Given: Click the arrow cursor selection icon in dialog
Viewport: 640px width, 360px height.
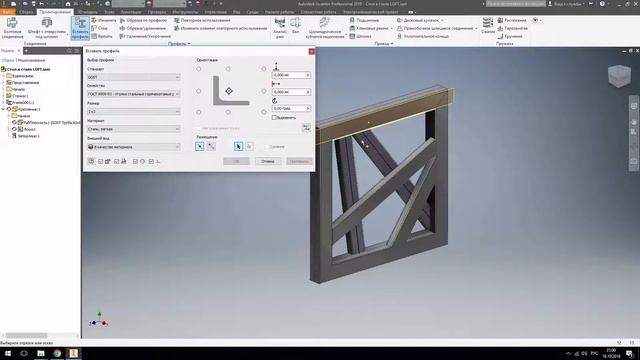Looking at the screenshot, I should 238,146.
